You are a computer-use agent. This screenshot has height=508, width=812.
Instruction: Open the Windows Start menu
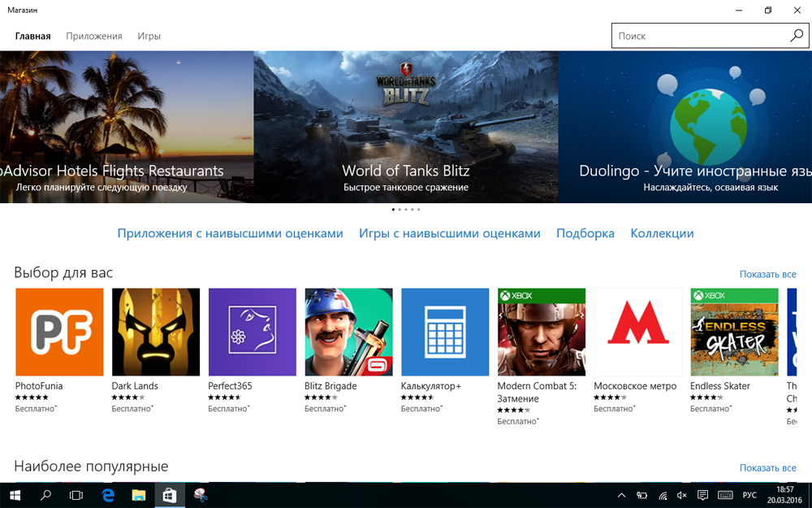[x=15, y=496]
